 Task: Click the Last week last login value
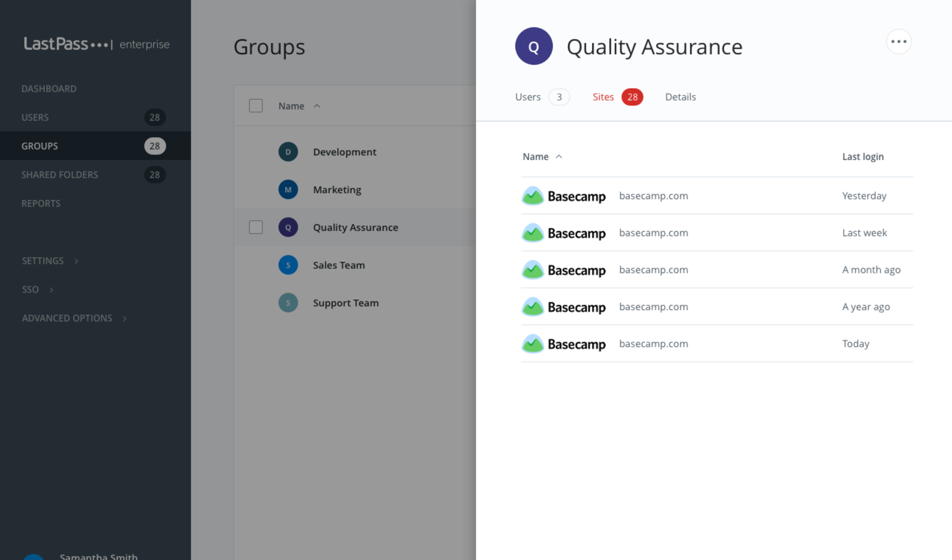pyautogui.click(x=865, y=233)
